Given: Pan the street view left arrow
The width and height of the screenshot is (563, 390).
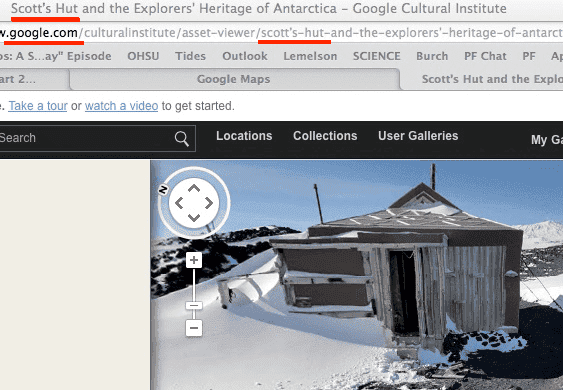Looking at the screenshot, I should pos(179,203).
